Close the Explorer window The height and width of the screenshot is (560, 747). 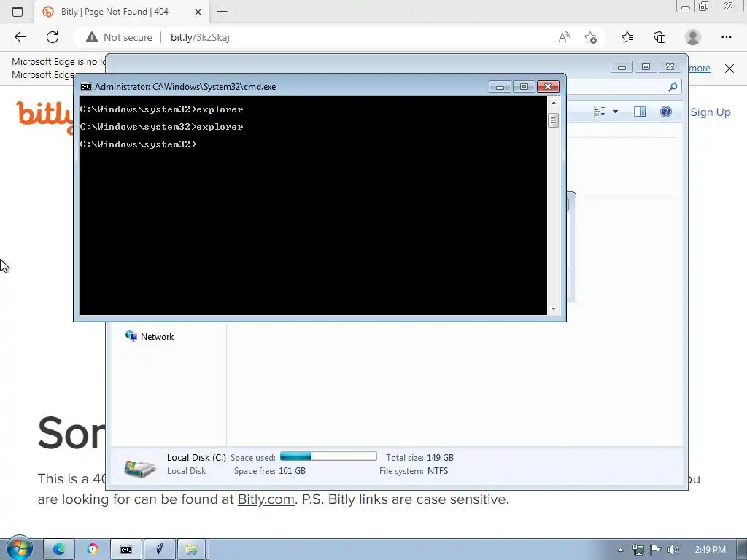coord(670,66)
